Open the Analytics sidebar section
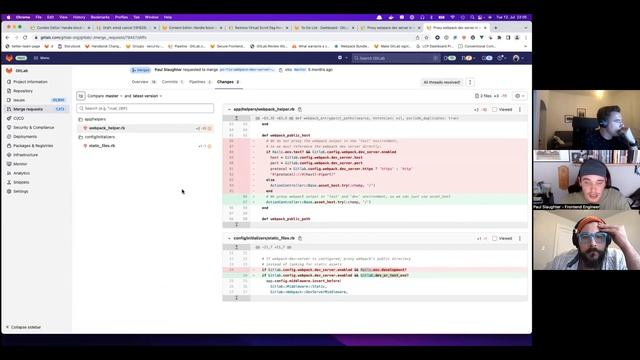Screen dimensions: 640x360 [x=21, y=173]
